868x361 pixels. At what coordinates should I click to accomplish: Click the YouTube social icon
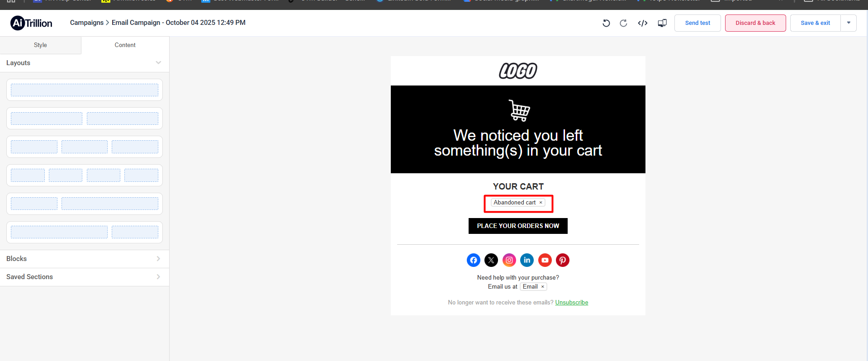pos(545,260)
